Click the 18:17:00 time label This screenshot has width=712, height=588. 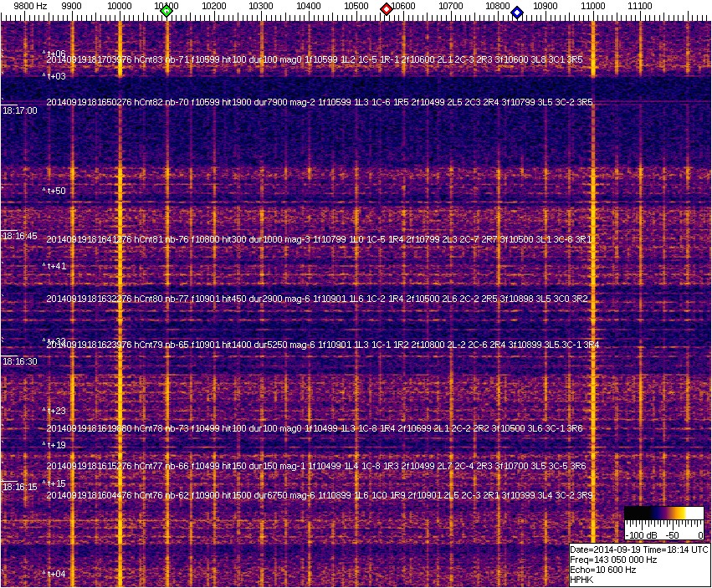pos(19,110)
